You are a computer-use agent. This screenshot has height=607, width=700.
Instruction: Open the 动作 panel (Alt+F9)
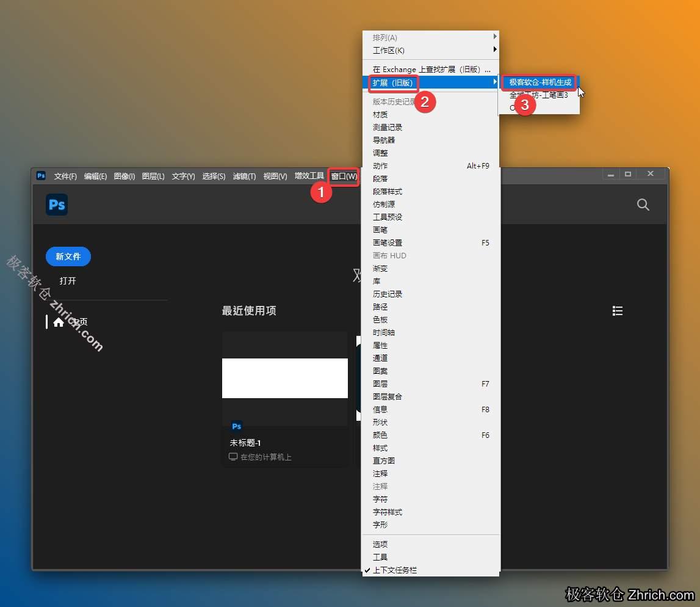pos(431,165)
